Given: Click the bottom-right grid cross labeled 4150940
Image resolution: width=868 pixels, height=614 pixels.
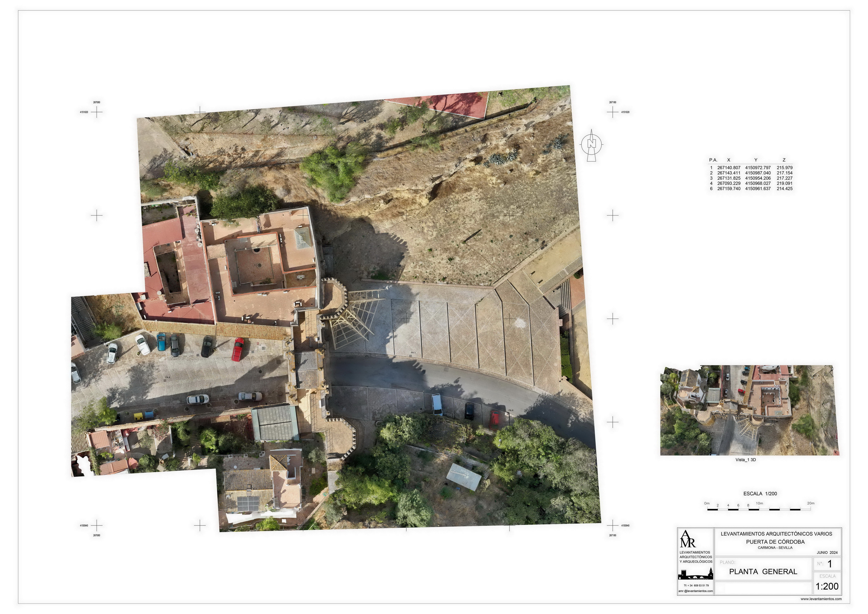Looking at the screenshot, I should point(612,525).
